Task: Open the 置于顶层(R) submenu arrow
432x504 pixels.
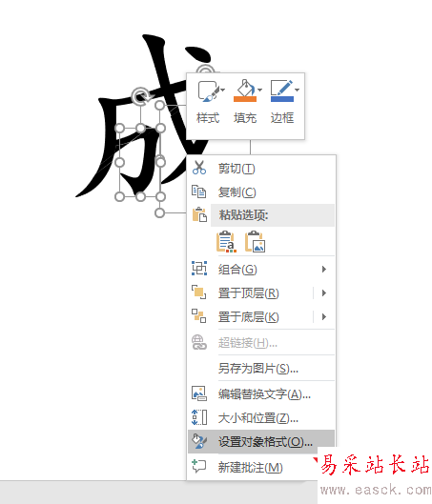Action: pos(324,293)
